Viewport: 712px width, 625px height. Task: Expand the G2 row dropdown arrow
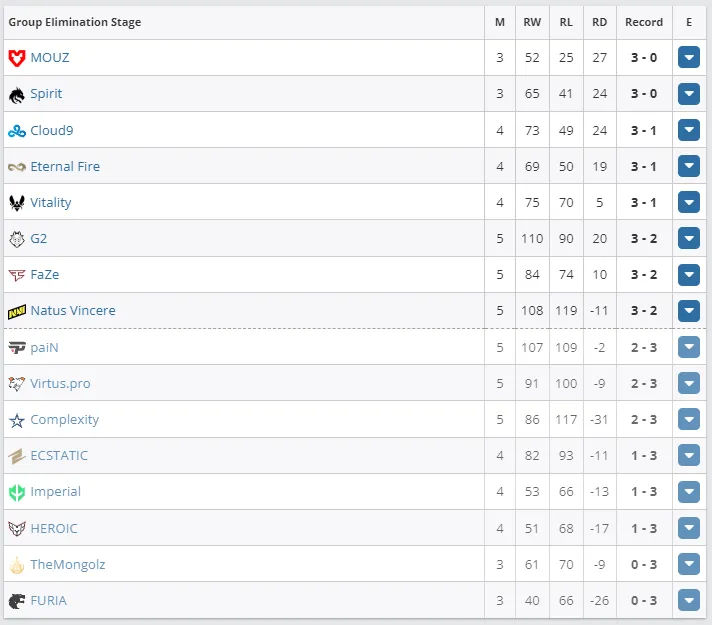click(x=688, y=238)
